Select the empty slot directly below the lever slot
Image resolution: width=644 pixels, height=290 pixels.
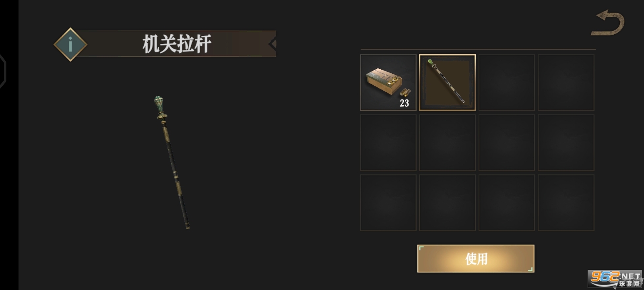tap(447, 143)
